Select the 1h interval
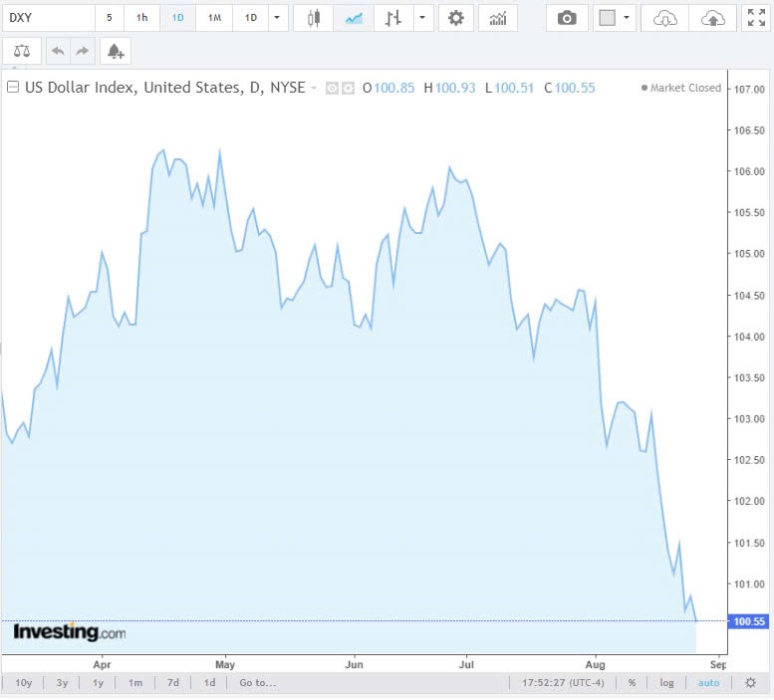Screen dimensions: 774x700 click(141, 18)
